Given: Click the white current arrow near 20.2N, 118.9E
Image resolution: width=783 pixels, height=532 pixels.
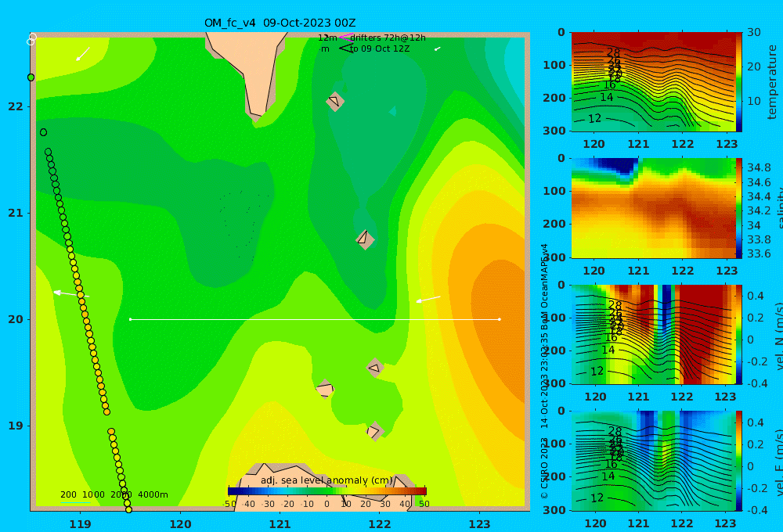Looking at the screenshot, I should coord(71,294).
